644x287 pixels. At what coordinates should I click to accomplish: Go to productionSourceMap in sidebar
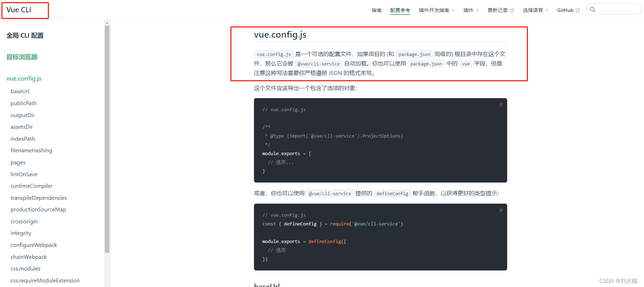38,209
